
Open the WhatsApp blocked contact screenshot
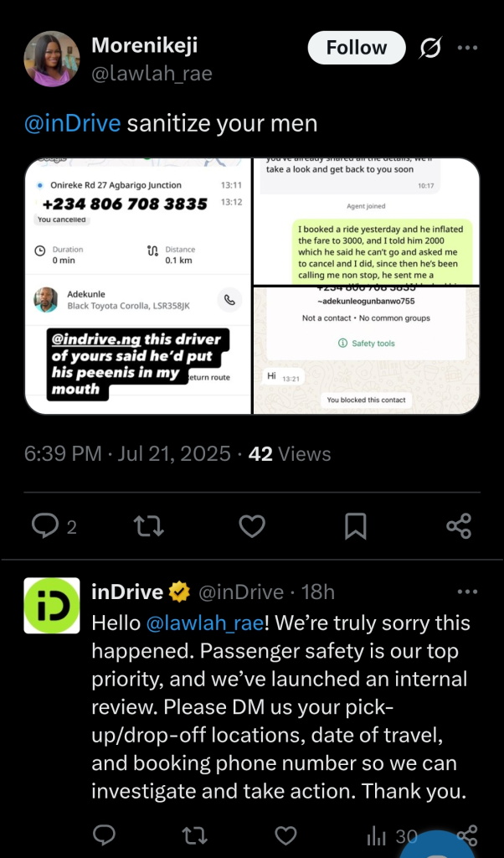coord(366,350)
